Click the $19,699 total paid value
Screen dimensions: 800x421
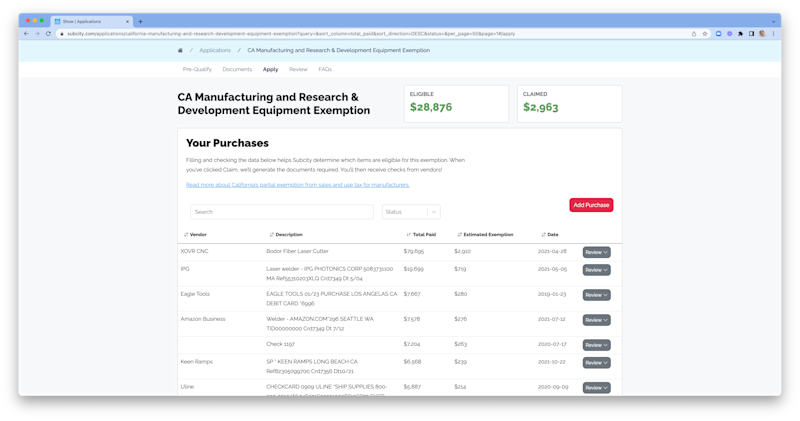pyautogui.click(x=413, y=269)
